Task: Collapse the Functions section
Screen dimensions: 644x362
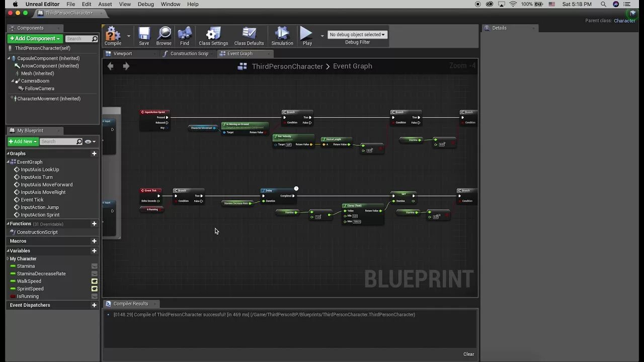Action: 8,224
